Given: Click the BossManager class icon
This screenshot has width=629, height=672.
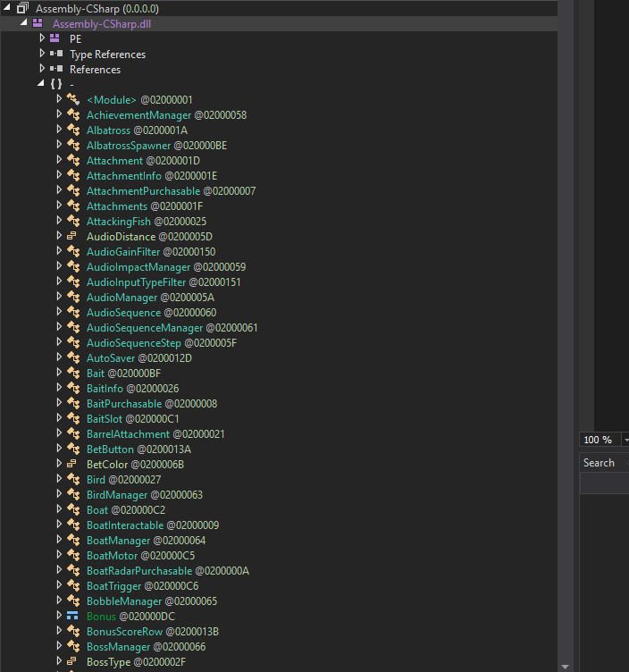Looking at the screenshot, I should click(73, 646).
